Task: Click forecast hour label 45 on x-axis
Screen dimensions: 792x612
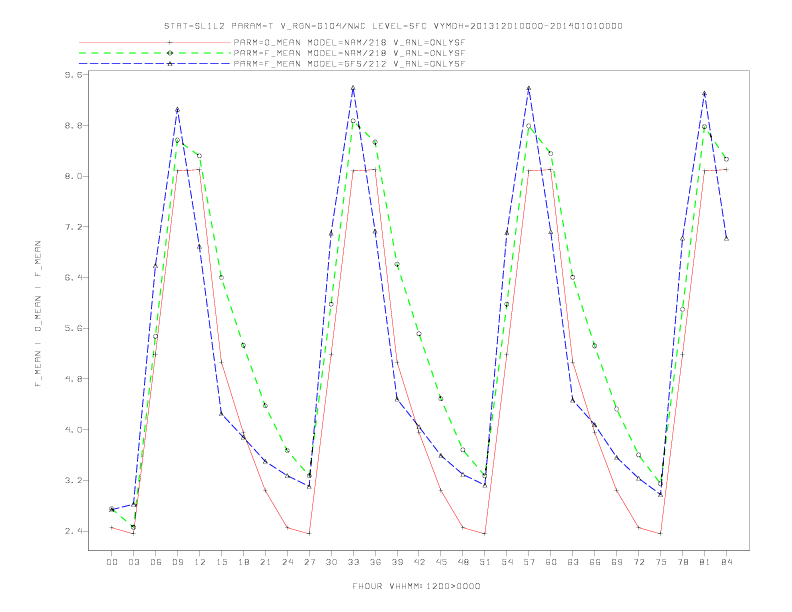Action: click(441, 562)
